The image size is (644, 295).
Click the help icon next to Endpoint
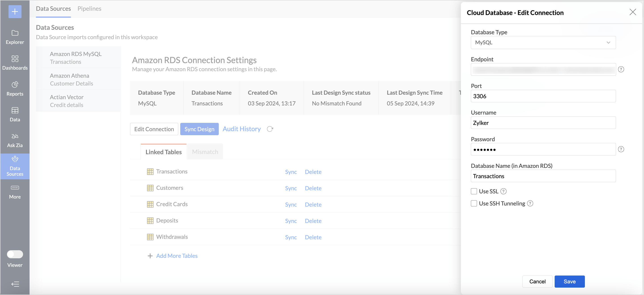(621, 69)
